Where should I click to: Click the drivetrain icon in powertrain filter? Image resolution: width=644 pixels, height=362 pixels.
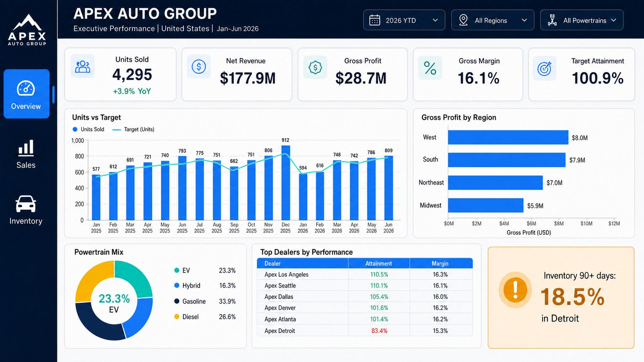pos(552,20)
